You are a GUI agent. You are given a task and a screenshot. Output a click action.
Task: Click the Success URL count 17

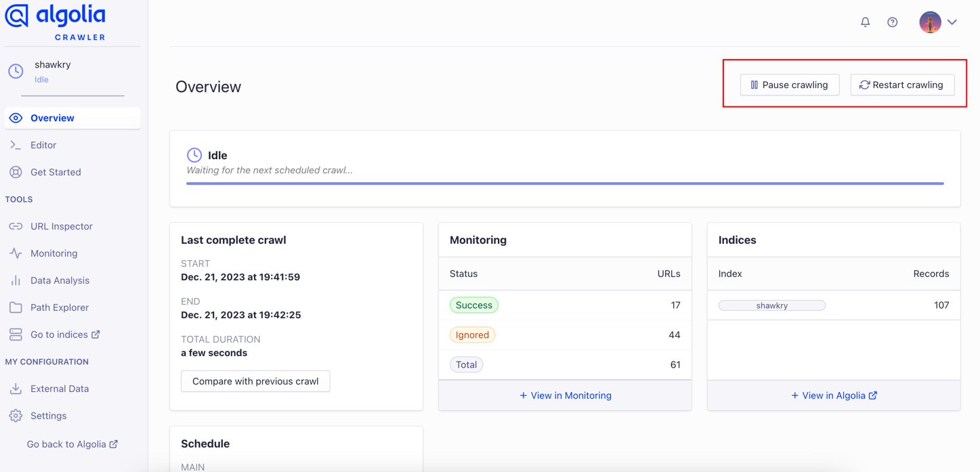[x=675, y=305]
